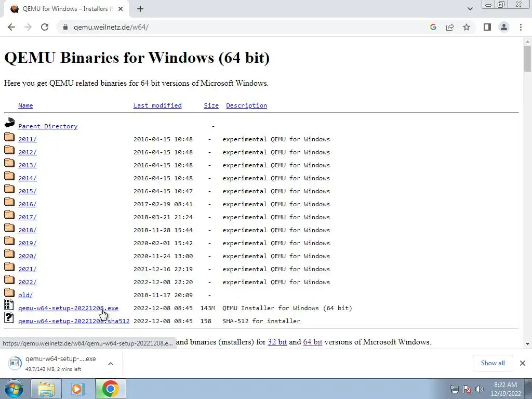Click the folder icon next to 2011/
The image size is (532, 399).
9,137
